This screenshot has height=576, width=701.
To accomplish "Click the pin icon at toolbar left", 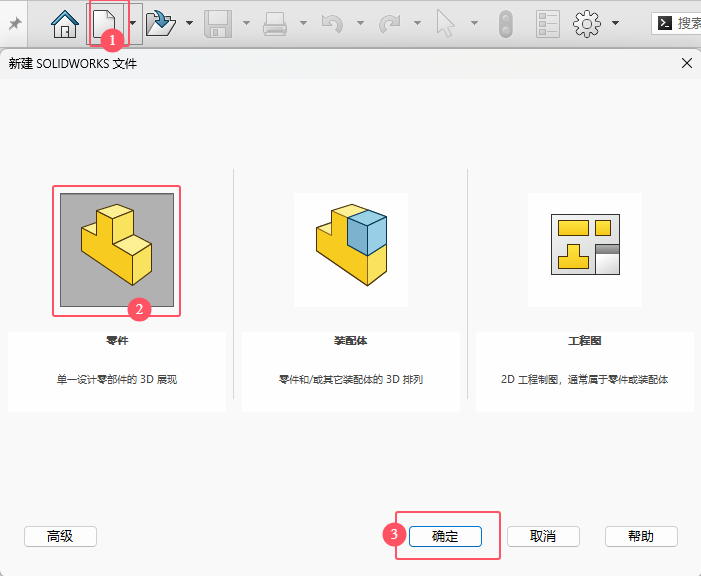I will pos(15,23).
